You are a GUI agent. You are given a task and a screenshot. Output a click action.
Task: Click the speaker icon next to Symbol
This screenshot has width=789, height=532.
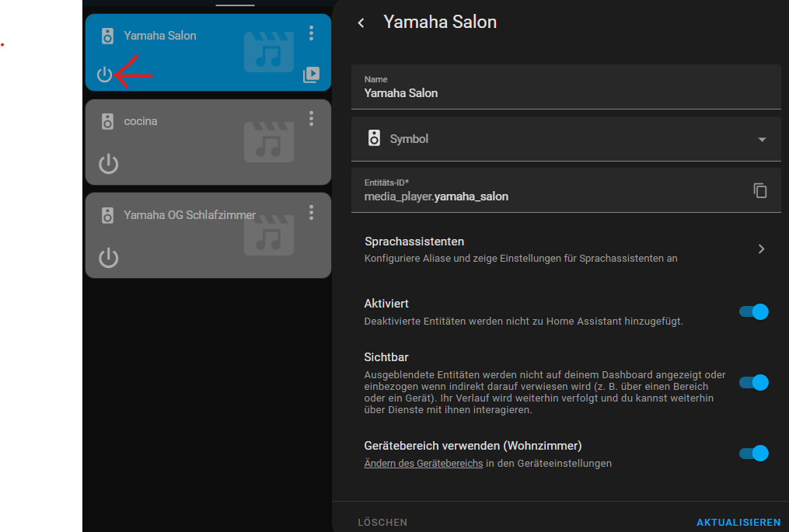pos(375,137)
